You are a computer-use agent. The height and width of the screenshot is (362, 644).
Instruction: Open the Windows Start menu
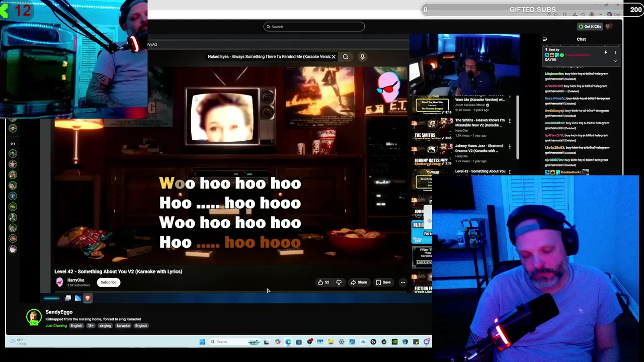[202, 342]
